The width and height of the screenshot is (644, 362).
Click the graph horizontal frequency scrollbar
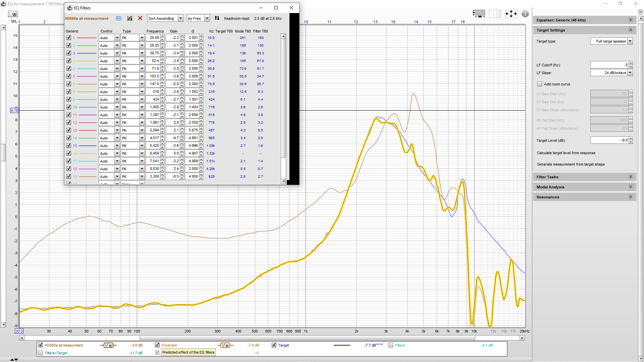click(272, 338)
